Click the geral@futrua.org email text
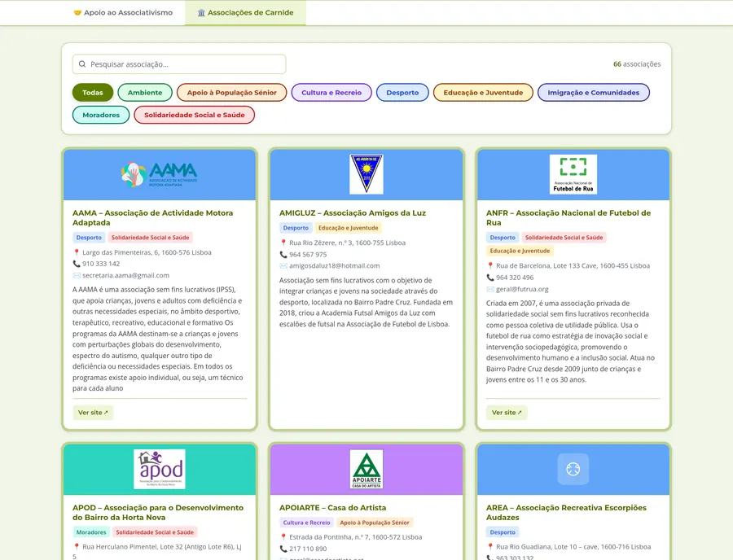733x560 pixels. [x=522, y=289]
